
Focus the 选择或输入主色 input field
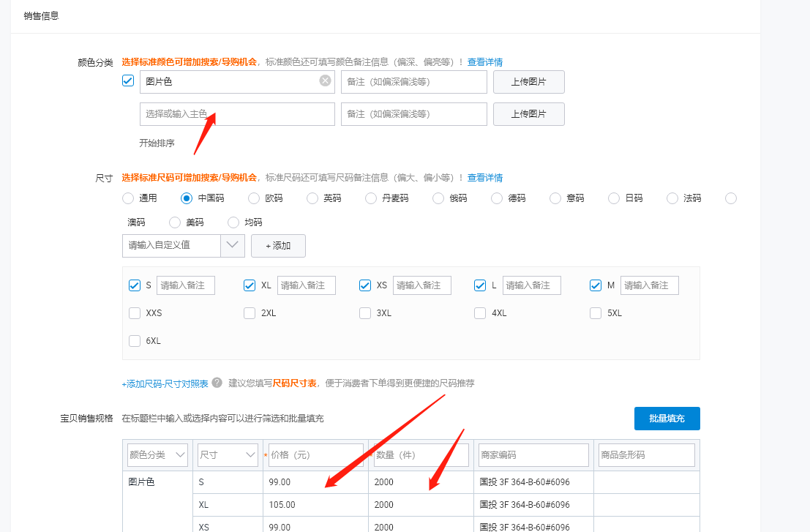pyautogui.click(x=237, y=114)
